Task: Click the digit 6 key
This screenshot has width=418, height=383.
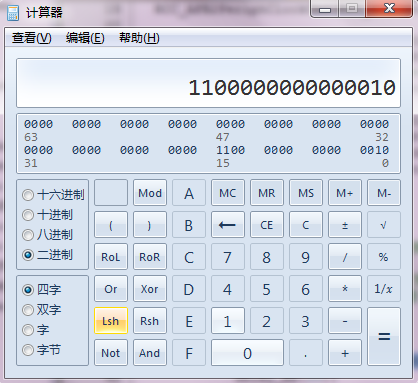Action: (306, 289)
